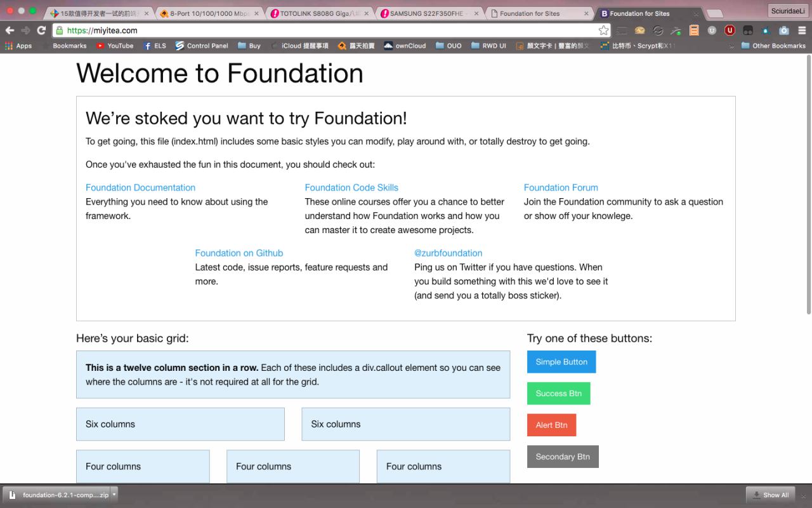This screenshot has height=508, width=812.
Task: Click the dark two-dot extension icon
Action: coord(748,30)
